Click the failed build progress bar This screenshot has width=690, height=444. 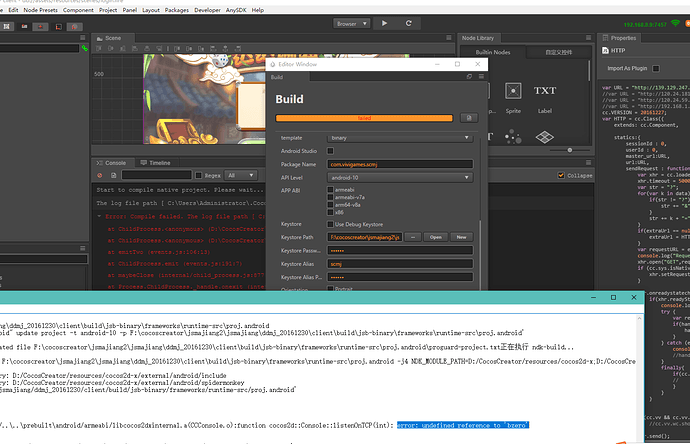(x=364, y=118)
